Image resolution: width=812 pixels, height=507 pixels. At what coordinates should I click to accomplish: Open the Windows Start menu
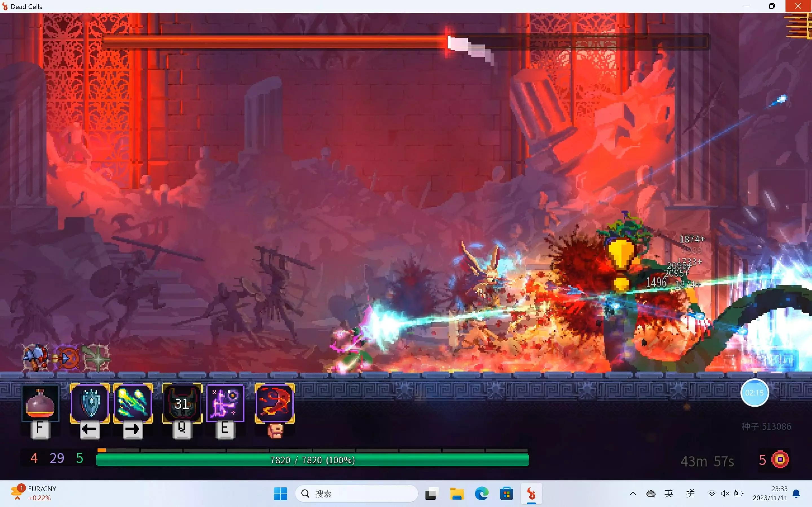point(280,493)
